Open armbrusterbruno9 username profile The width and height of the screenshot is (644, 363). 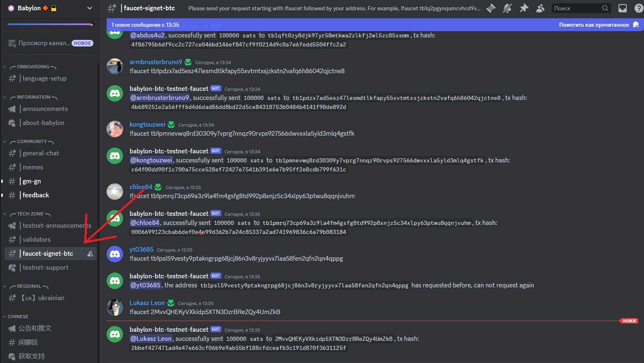156,62
